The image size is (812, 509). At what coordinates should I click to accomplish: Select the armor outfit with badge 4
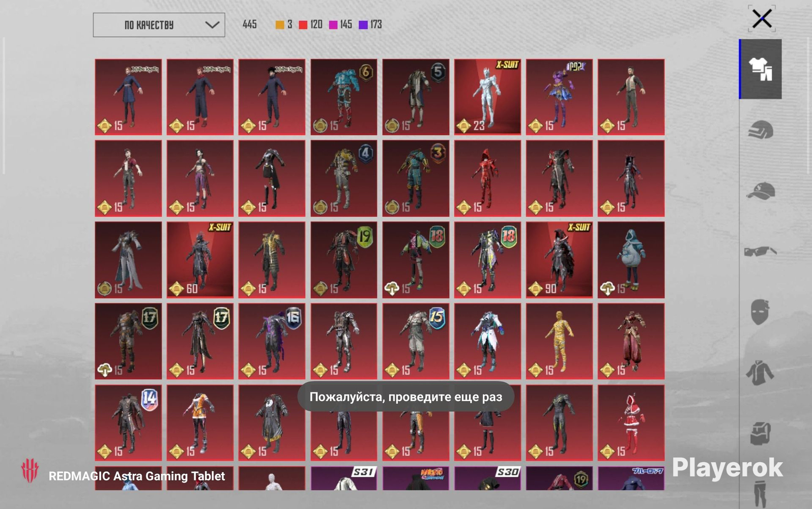344,178
